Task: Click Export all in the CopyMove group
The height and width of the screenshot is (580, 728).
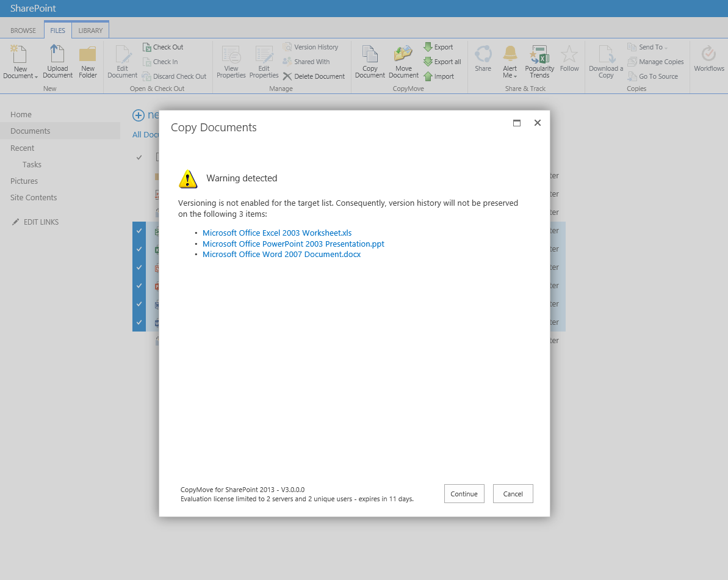Action: pyautogui.click(x=442, y=62)
